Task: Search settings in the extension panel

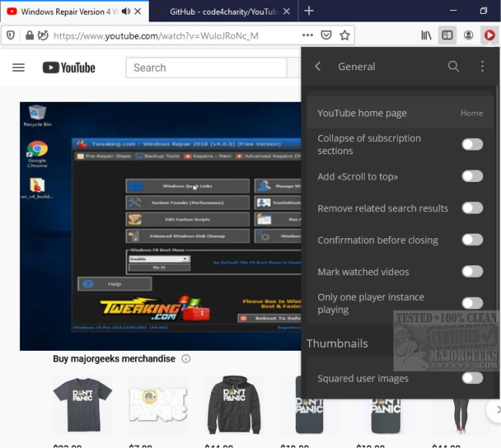Action: click(453, 66)
